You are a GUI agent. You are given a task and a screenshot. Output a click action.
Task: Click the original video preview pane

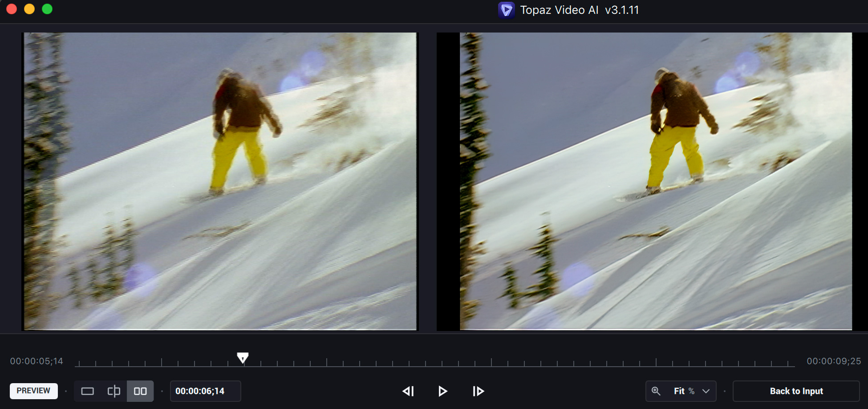pos(220,181)
